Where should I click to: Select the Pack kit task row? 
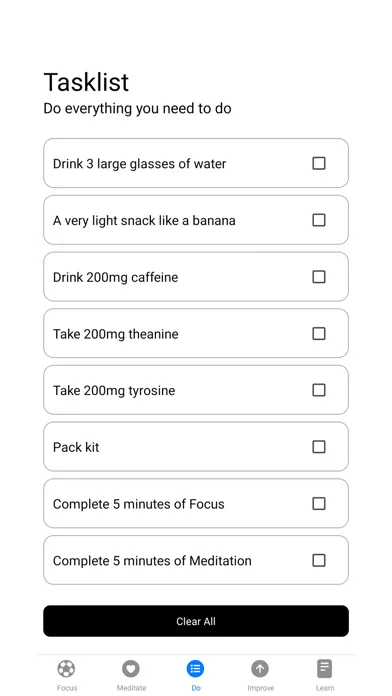[196, 447]
